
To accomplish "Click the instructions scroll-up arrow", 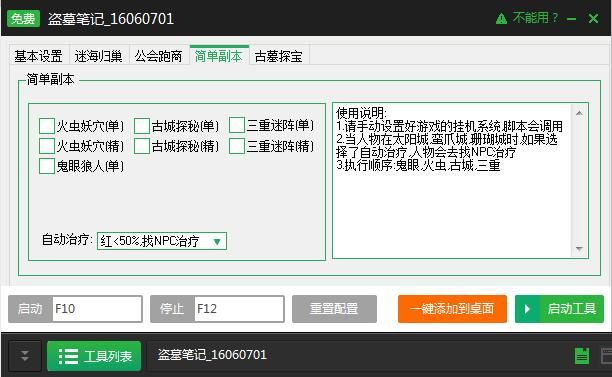I will (x=579, y=113).
